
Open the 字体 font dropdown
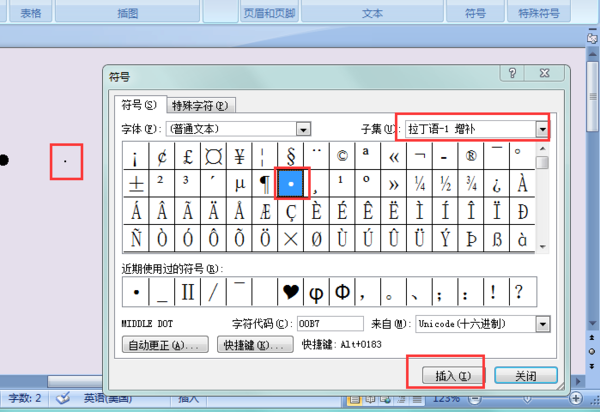(301, 129)
